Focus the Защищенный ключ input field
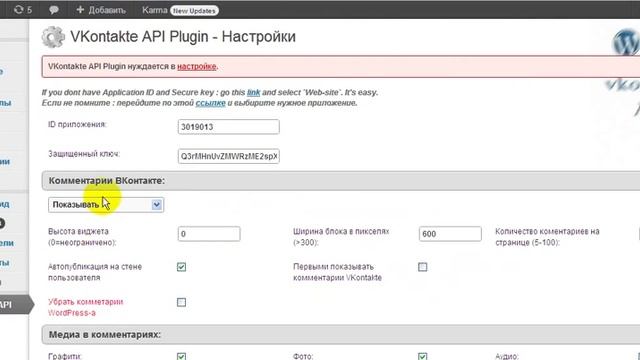 tap(229, 156)
